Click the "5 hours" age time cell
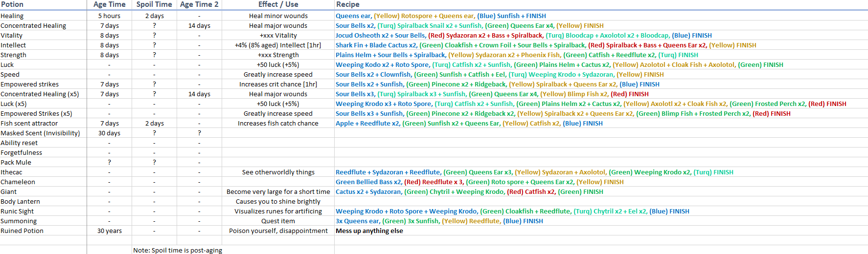Image resolution: width=868 pixels, height=254 pixels. [109, 16]
